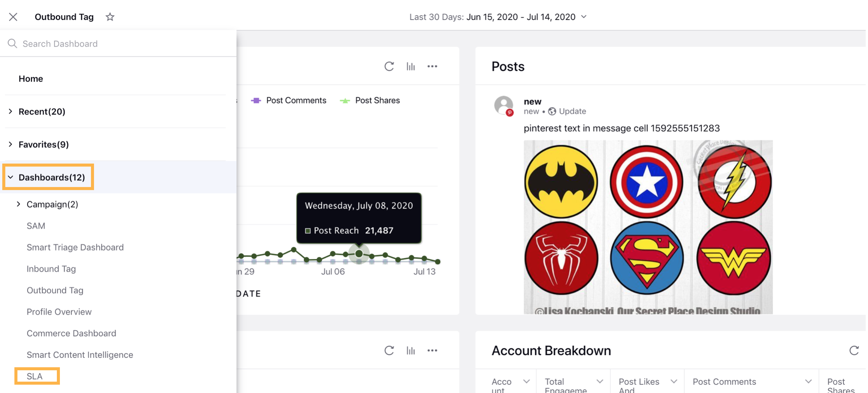Switch chart type on top widget
The image size is (868, 393).
click(x=410, y=66)
